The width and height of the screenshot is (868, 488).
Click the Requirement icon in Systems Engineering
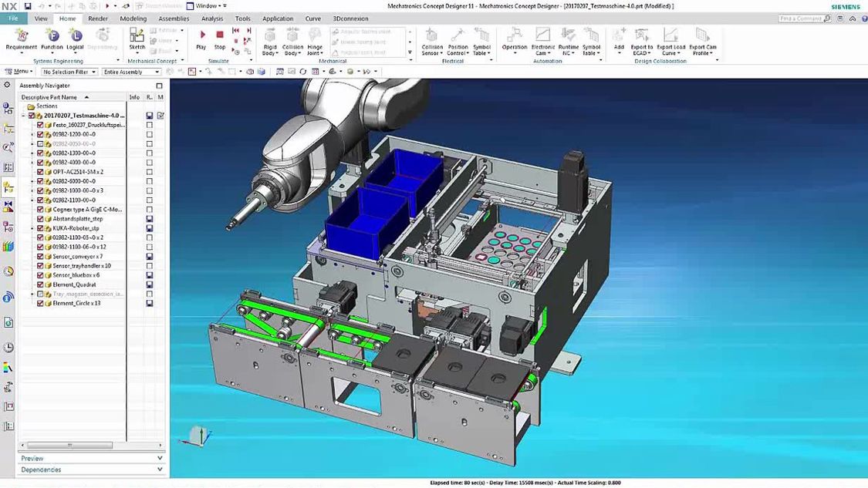[x=22, y=36]
